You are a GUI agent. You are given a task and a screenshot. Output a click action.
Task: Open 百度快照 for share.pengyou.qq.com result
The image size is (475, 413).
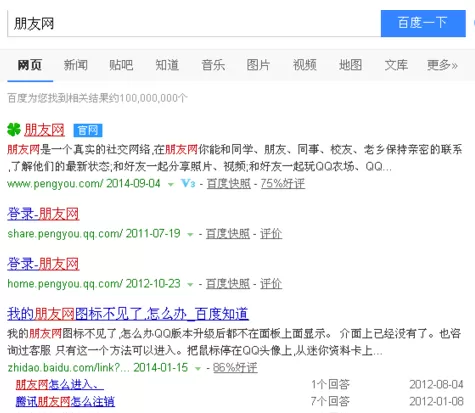click(228, 234)
